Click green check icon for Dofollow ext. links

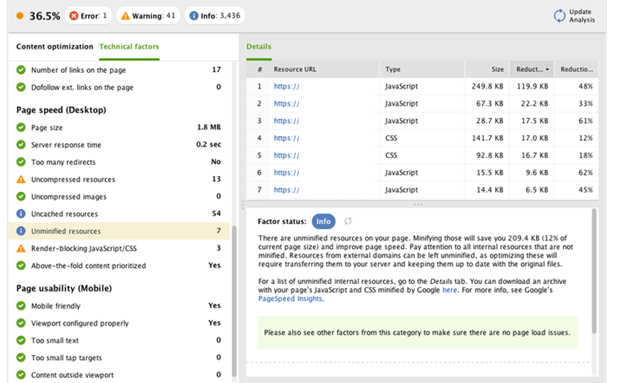(21, 87)
